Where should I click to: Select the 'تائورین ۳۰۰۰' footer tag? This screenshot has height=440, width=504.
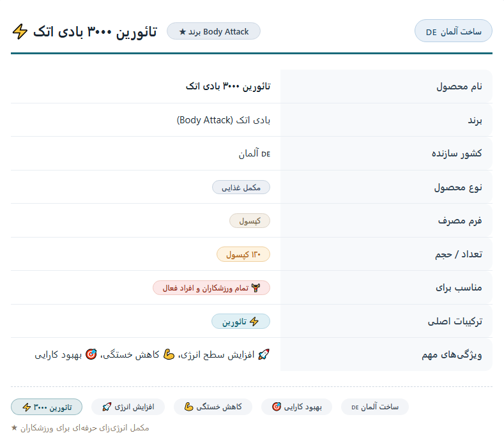click(47, 407)
